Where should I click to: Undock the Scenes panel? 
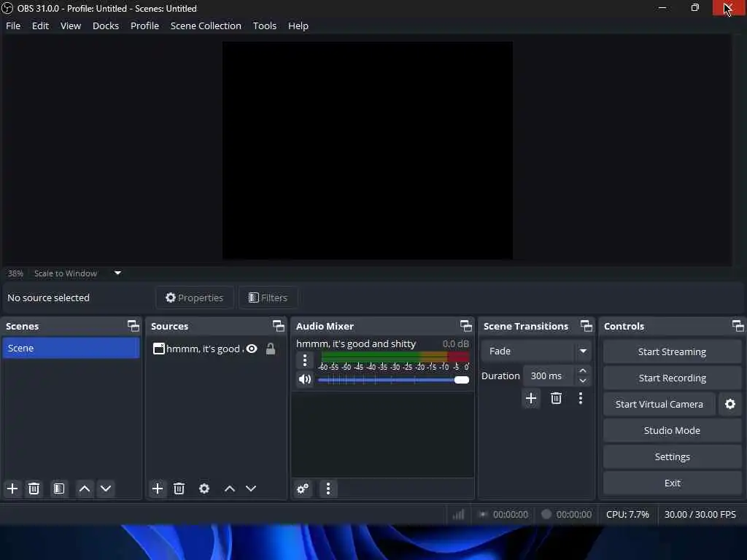pos(133,326)
